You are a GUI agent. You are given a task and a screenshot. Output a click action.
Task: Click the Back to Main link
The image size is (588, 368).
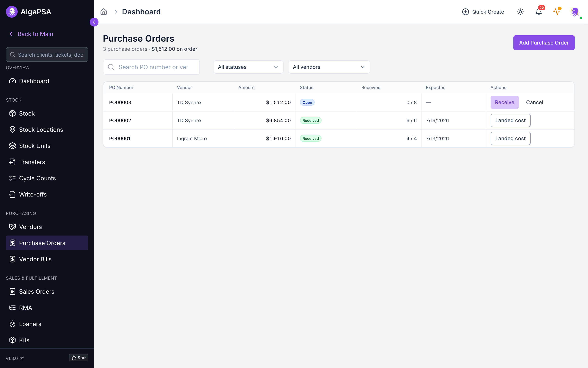coord(35,34)
